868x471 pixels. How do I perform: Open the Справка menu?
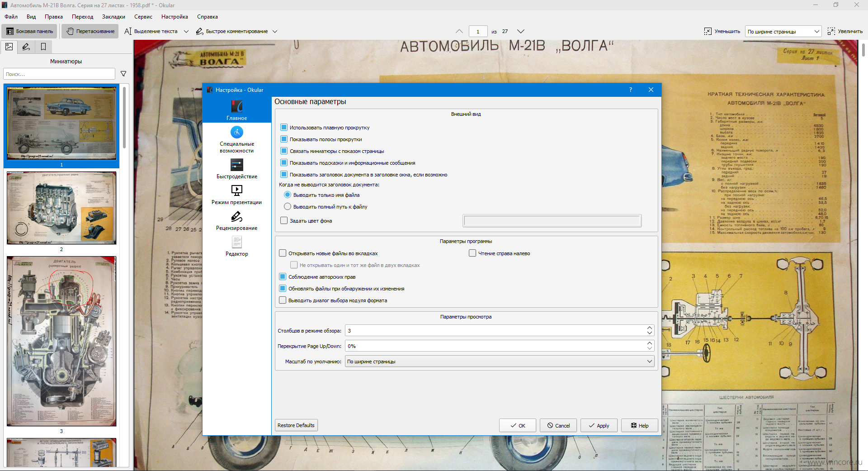pos(208,17)
